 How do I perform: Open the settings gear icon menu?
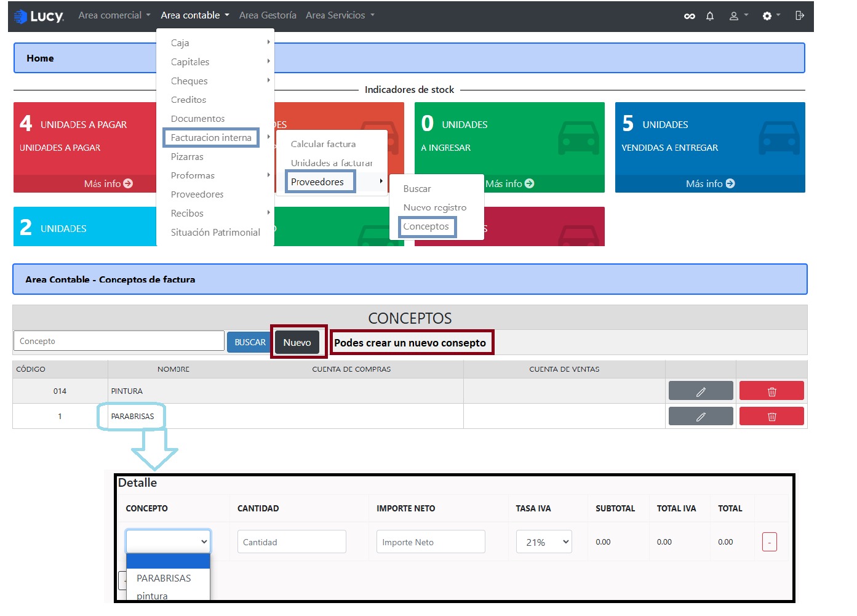tap(771, 16)
